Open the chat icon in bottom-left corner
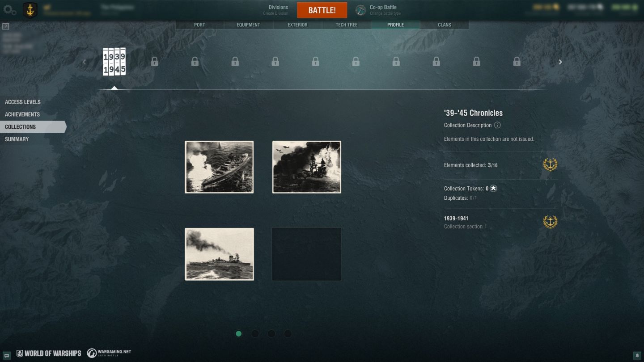The height and width of the screenshot is (362, 644). coord(7,355)
